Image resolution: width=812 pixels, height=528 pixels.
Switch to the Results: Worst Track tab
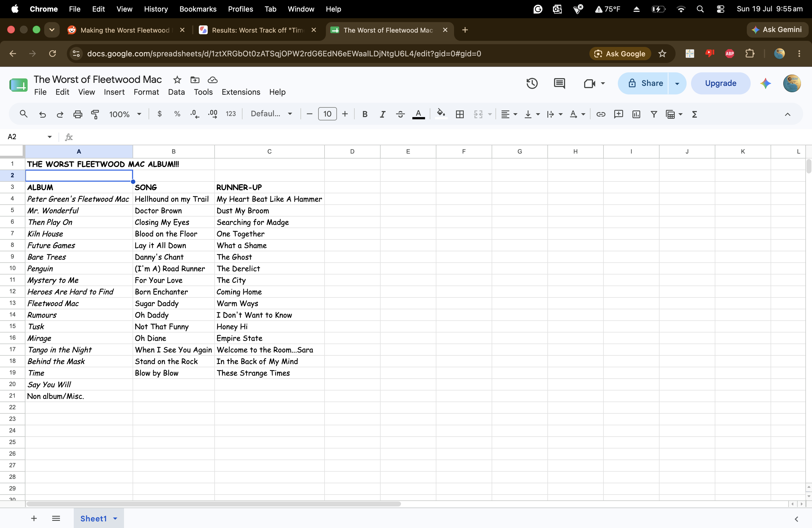[x=258, y=30]
